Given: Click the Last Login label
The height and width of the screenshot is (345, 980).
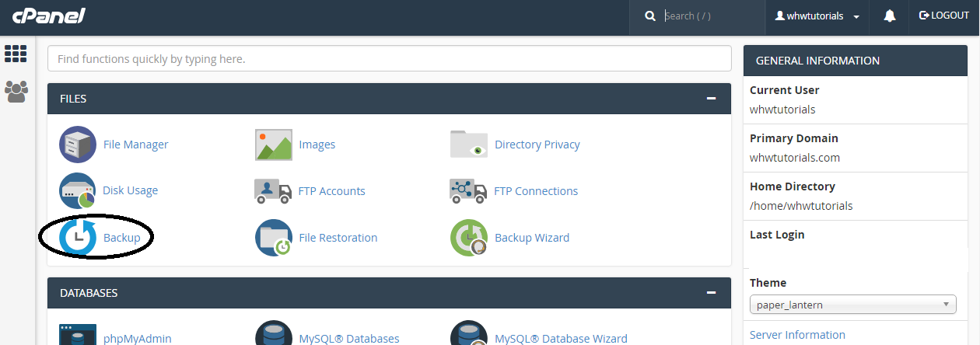Looking at the screenshot, I should coord(777,235).
